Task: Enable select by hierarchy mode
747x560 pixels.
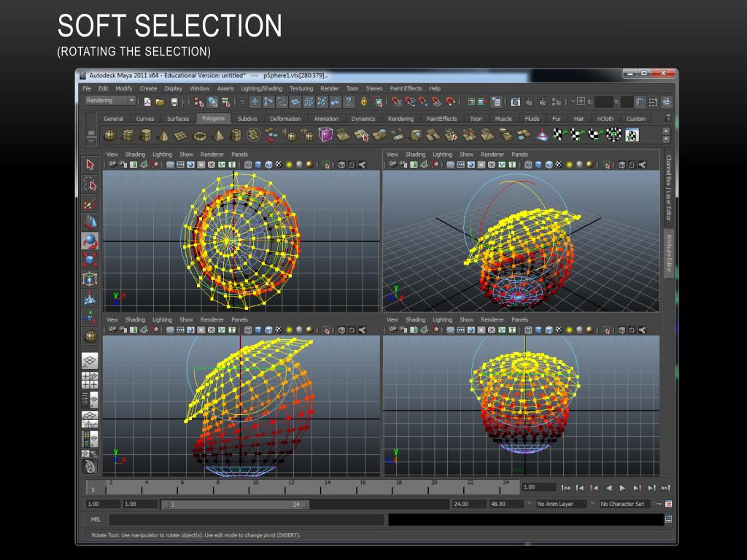Action: pos(199,102)
